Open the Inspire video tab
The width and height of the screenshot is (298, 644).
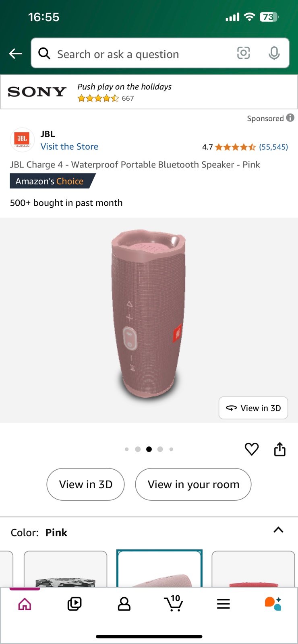(x=74, y=604)
